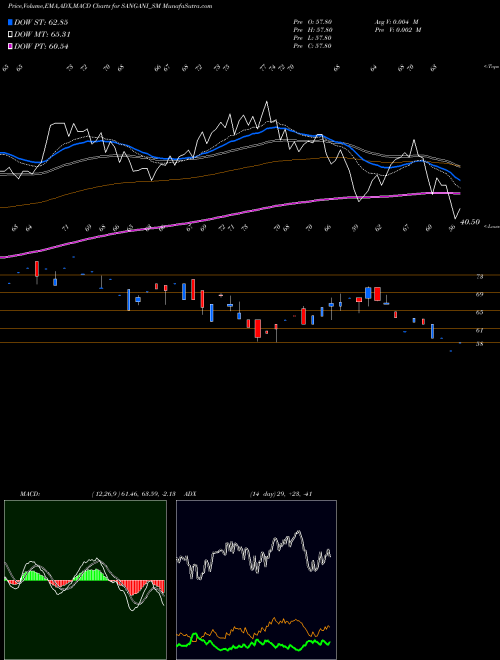Viewport: 500px width, 660px height.
Task: Click the 'Pre L: 57.80' low value
Action: coord(313,38)
